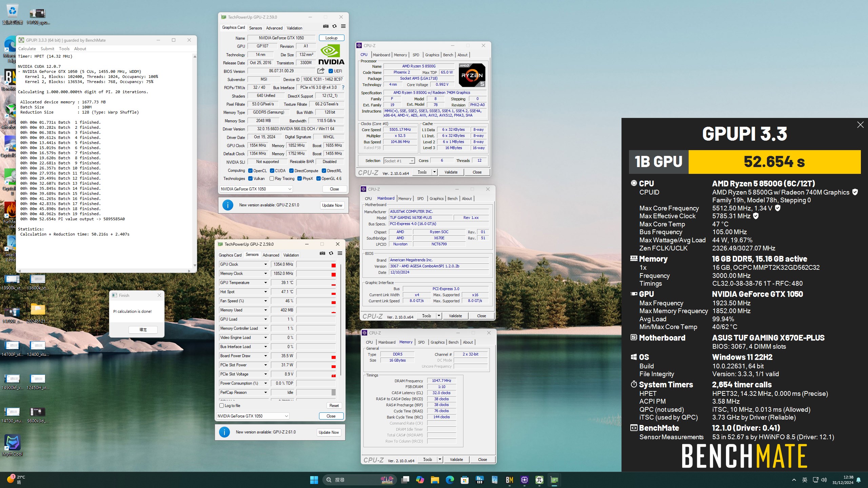Screen dimensions: 868x488
Task: Switch to Validation tab in GPU-Z Sensors window
Action: [x=291, y=255]
